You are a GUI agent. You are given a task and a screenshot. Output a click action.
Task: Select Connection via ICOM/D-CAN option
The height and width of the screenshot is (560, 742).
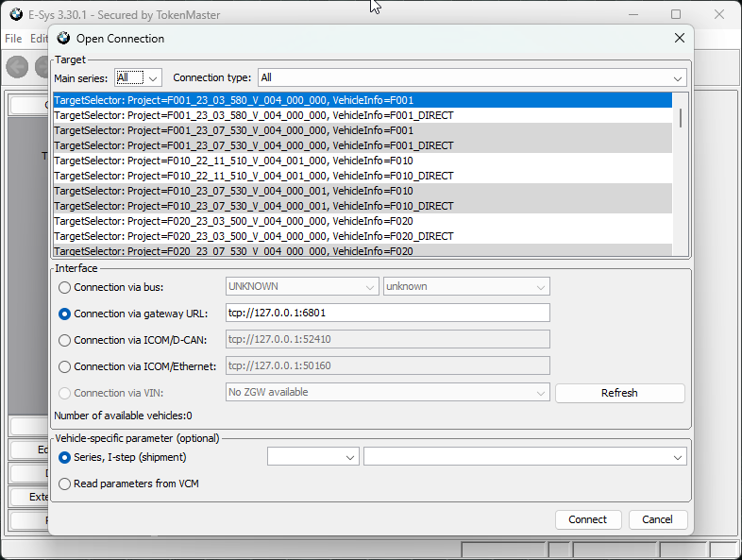click(64, 340)
